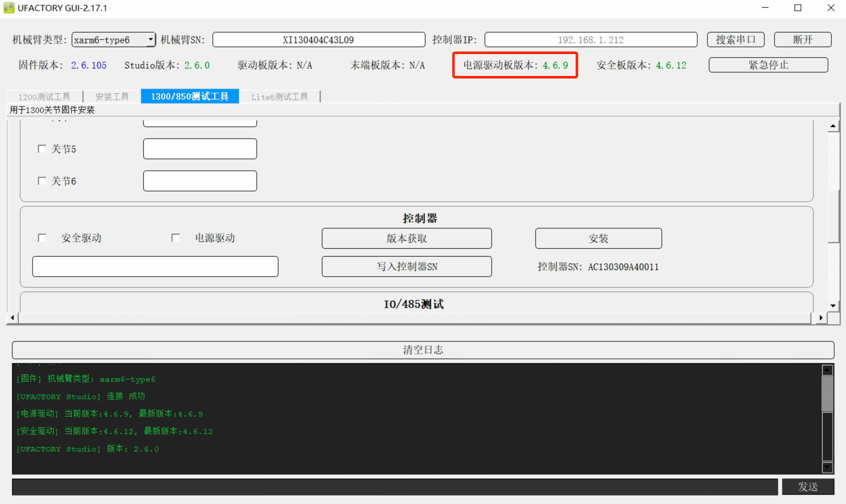Enable the 安全驱动 checkbox
Screen dimensions: 846x504
coord(42,238)
